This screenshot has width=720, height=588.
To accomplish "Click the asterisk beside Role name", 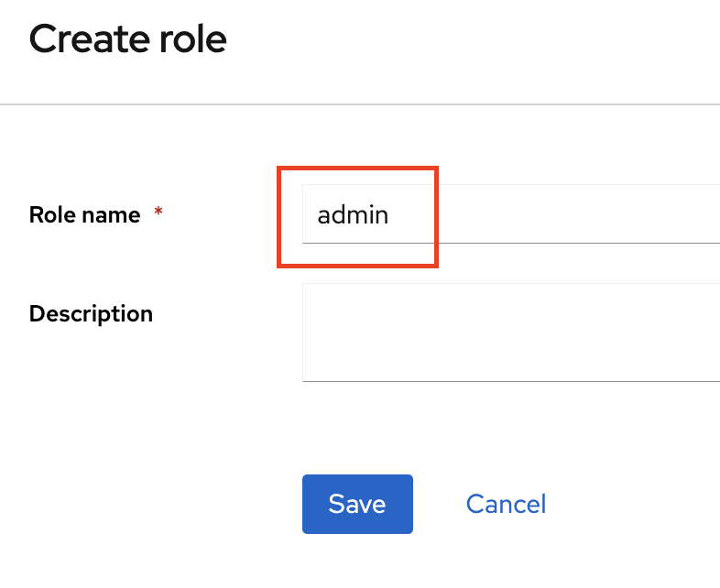I will [x=158, y=213].
